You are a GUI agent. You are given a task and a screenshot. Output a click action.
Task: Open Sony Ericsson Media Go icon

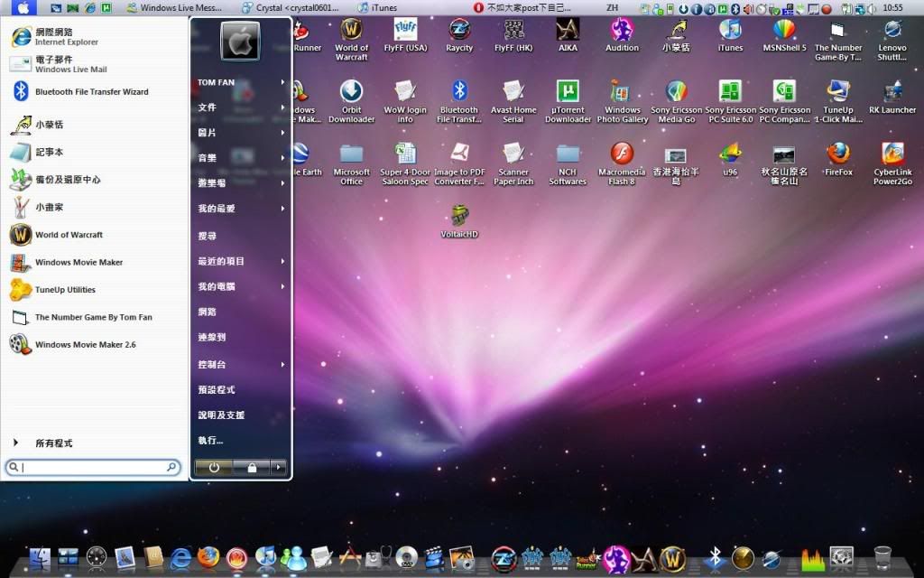[677, 101]
